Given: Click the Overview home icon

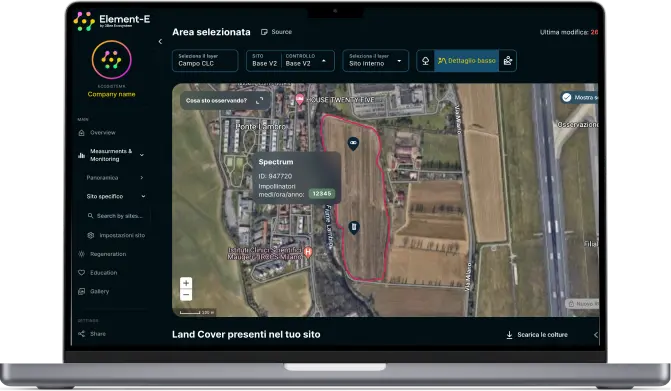Looking at the screenshot, I should click(81, 133).
